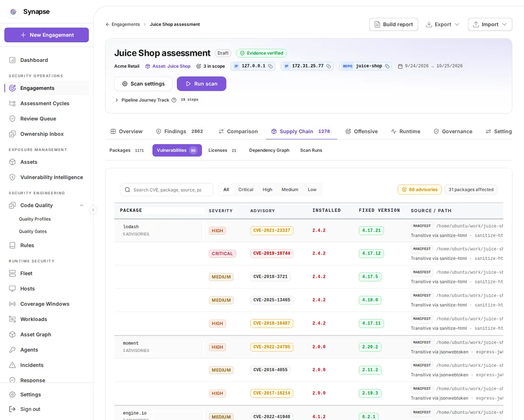Go back using the Engagements breadcrumb arrow
Screen dimensions: 524x420
(x=107, y=24)
